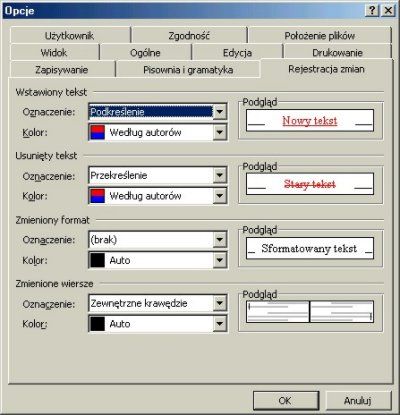Image resolution: width=400 pixels, height=415 pixels.
Task: Switch to the Zgodność tab
Action: point(189,35)
